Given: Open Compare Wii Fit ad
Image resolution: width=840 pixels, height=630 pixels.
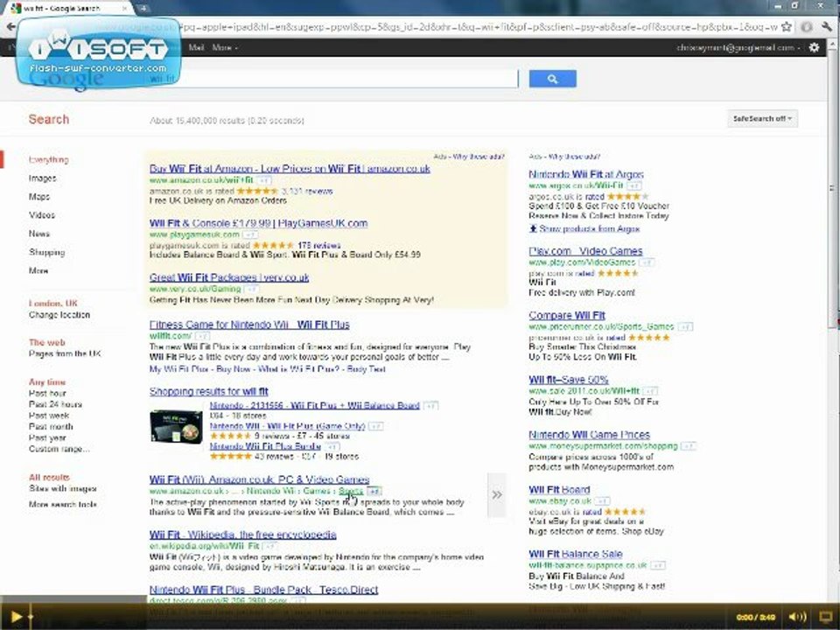Looking at the screenshot, I should pos(567,316).
